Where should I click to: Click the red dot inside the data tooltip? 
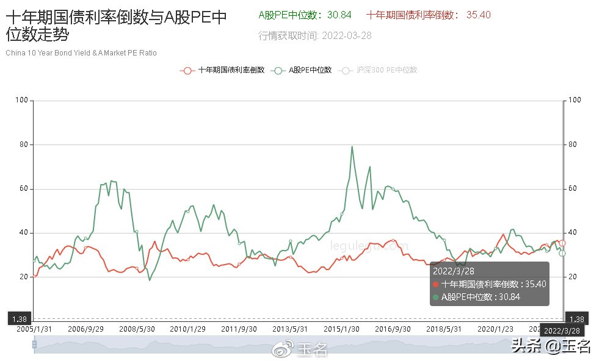(435, 284)
